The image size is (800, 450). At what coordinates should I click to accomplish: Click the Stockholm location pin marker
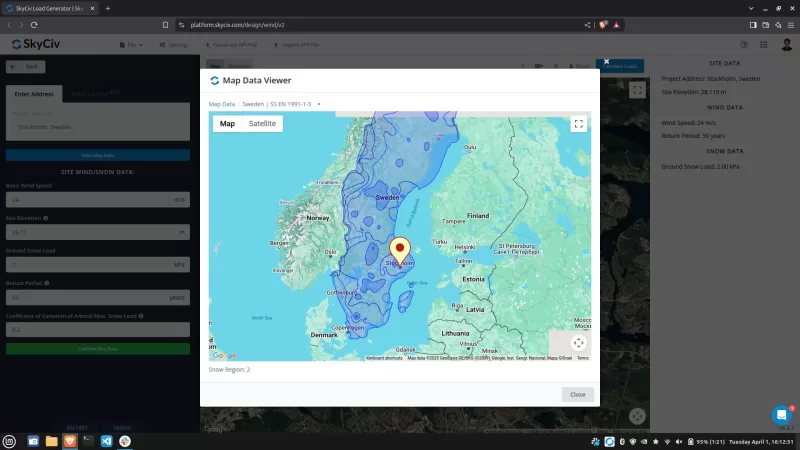click(400, 250)
